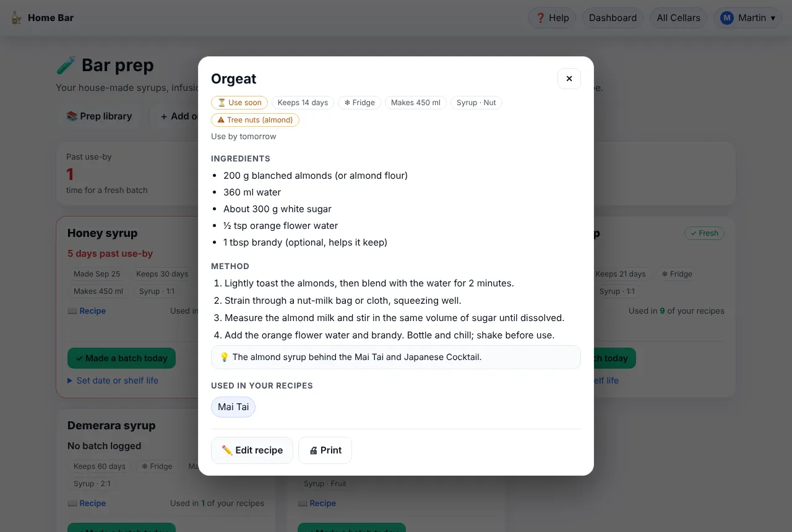Click the pencil icon on Edit recipe

point(227,450)
